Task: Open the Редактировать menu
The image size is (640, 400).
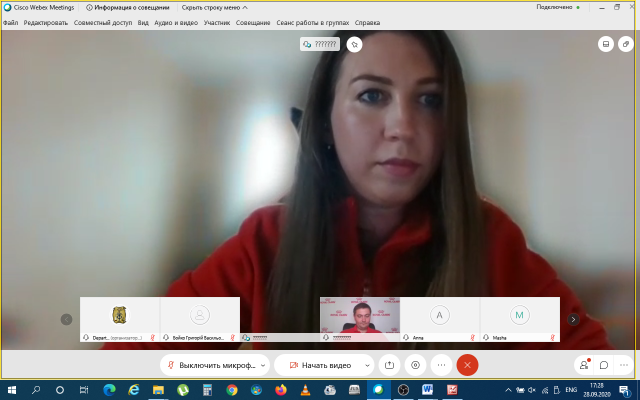Action: 46,23
